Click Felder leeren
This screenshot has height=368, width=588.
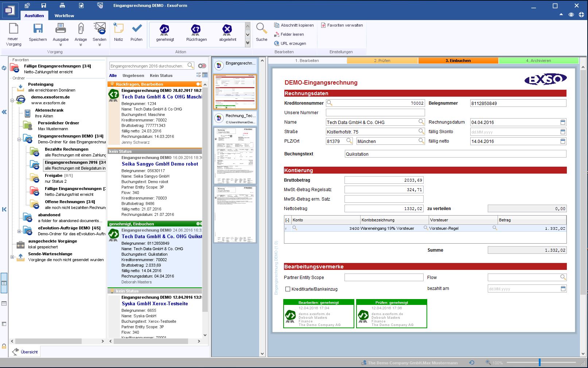click(x=289, y=34)
